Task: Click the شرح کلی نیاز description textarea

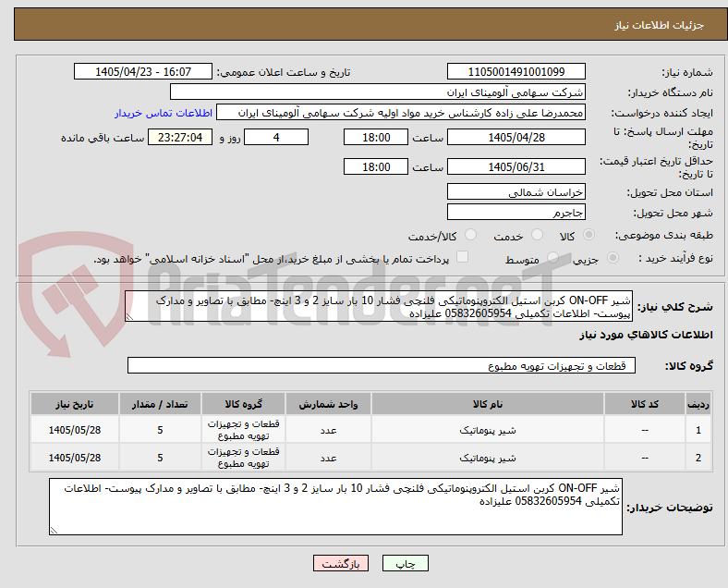Action: 379,307
